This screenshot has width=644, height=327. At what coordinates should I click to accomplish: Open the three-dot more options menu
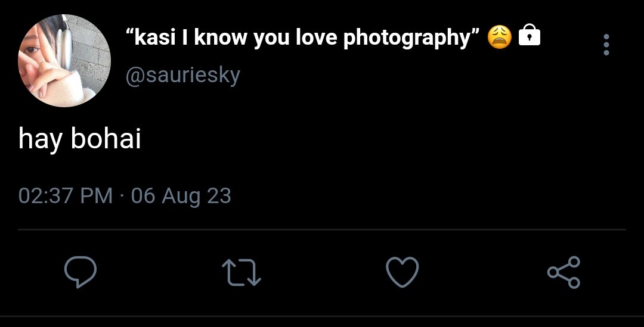[606, 44]
